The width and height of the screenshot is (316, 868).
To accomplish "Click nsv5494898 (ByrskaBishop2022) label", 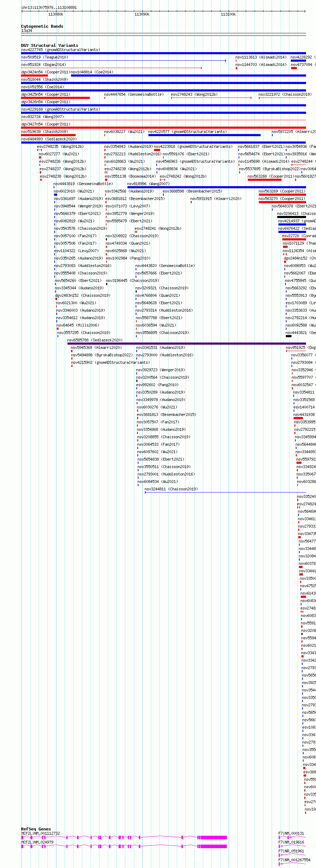I will tap(102, 355).
